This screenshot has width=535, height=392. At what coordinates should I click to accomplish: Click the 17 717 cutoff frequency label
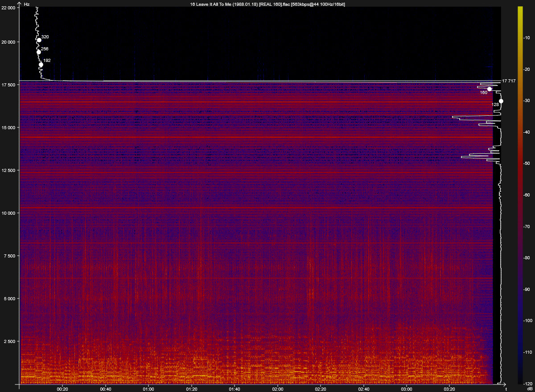pyautogui.click(x=509, y=81)
